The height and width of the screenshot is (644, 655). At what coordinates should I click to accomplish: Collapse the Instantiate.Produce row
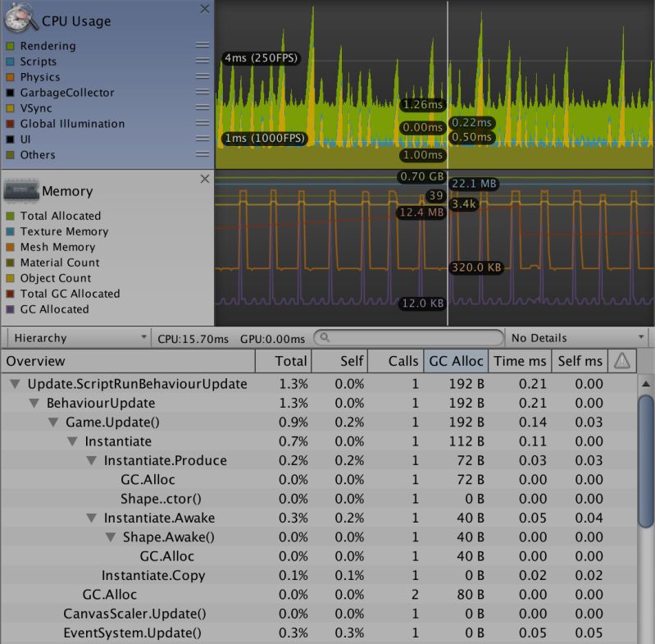(92, 460)
